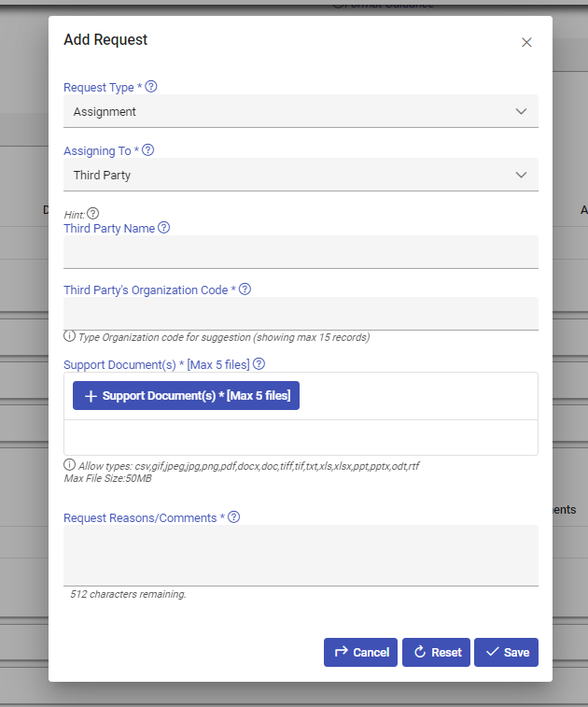Click the Cancel button
The height and width of the screenshot is (707, 588).
coord(361,652)
